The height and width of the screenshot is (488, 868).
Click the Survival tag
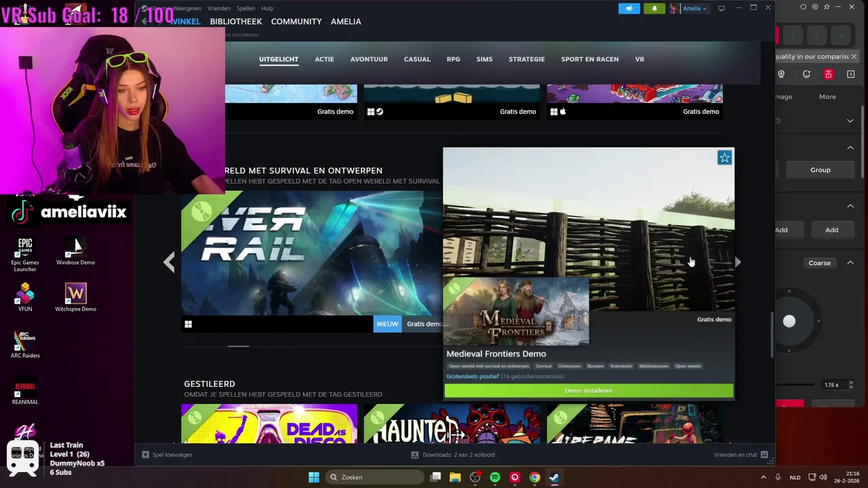pyautogui.click(x=543, y=366)
